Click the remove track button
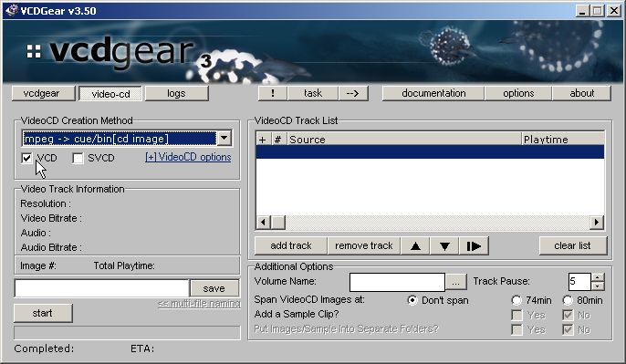 point(364,246)
